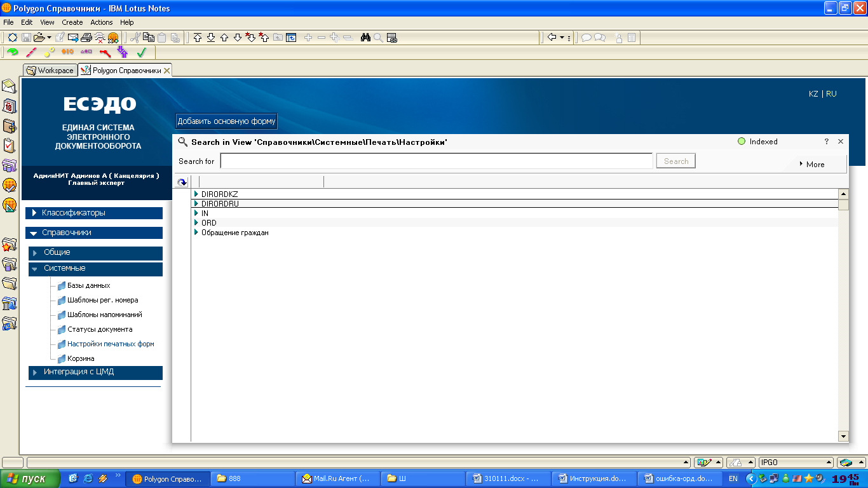Click the Добавить основную форму button

pos(226,121)
